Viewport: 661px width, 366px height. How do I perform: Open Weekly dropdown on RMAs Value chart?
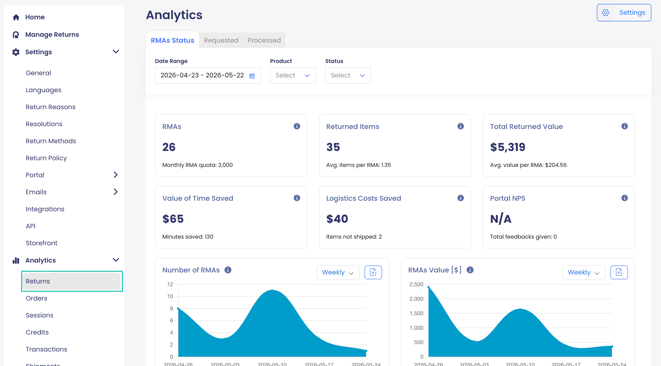583,272
